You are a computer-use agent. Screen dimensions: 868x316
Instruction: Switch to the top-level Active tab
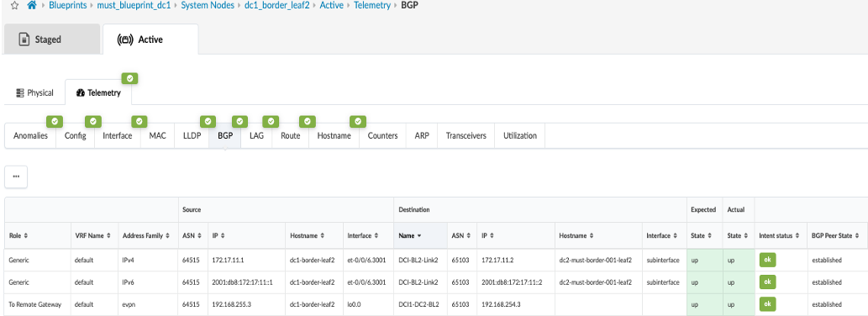[150, 39]
